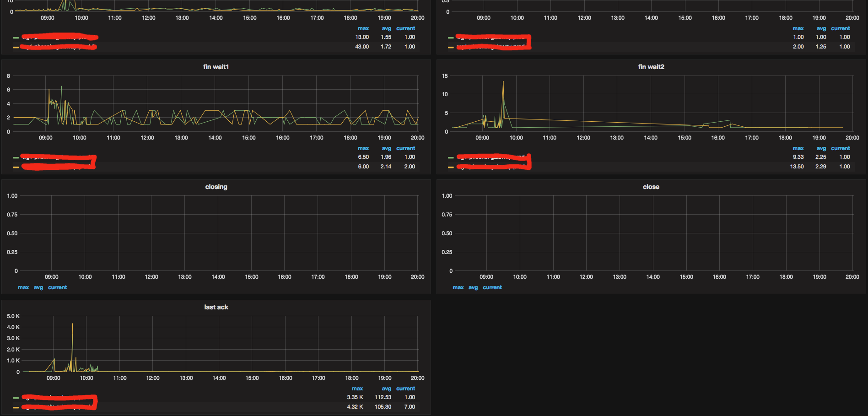Open the "fin wait1" panel title menu

216,67
